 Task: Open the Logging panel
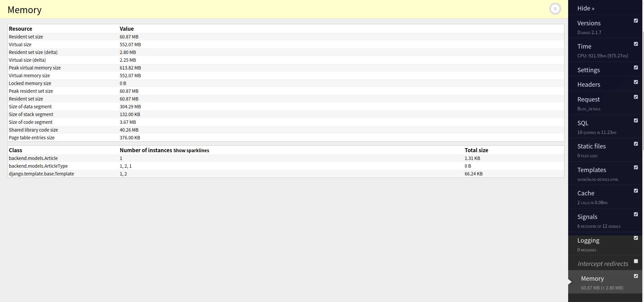(x=588, y=240)
